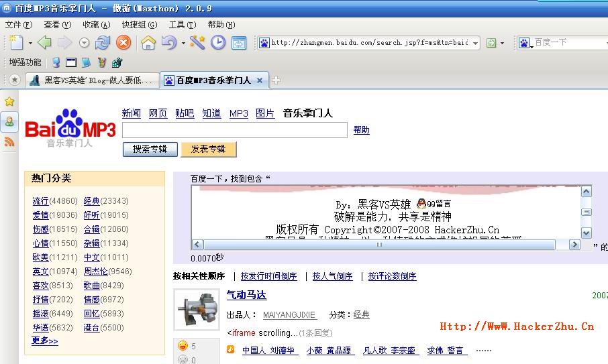Stop loading with the red Stop icon
This screenshot has height=364, width=608.
click(123, 43)
